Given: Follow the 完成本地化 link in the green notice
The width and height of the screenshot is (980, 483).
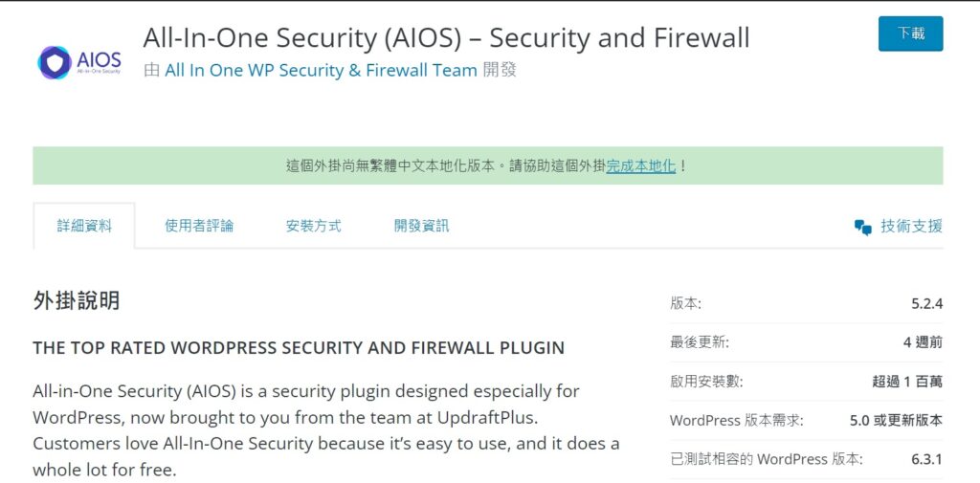Looking at the screenshot, I should click(640, 166).
